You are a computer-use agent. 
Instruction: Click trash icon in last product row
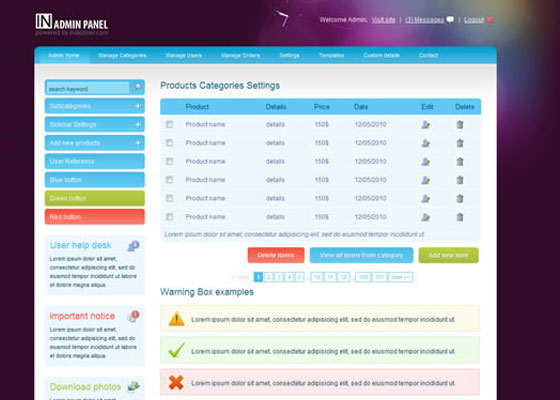point(460,217)
